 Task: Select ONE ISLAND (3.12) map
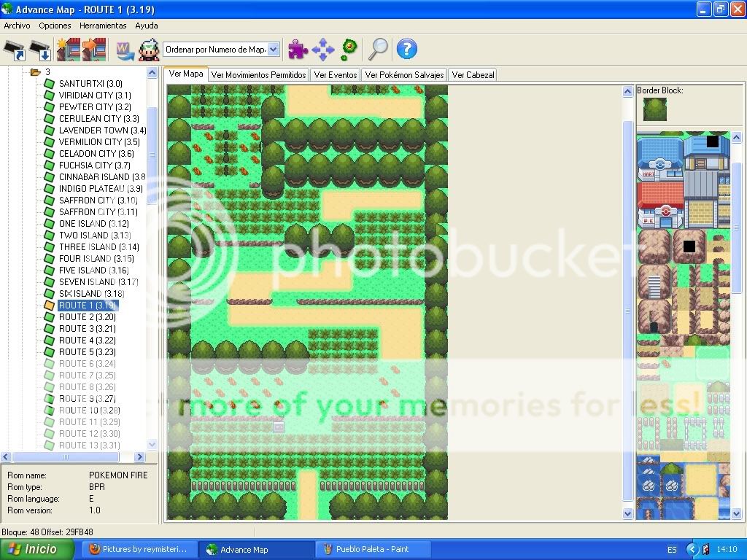tap(94, 224)
